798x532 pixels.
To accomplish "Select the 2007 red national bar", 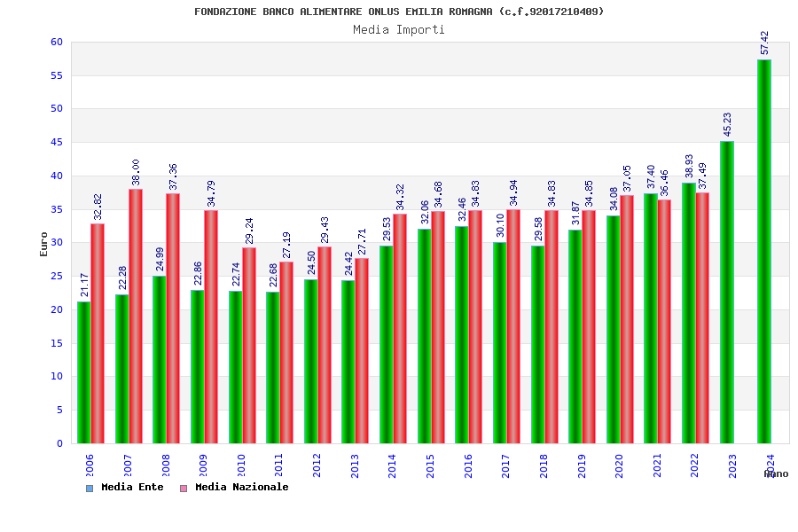I will pyautogui.click(x=136, y=317).
